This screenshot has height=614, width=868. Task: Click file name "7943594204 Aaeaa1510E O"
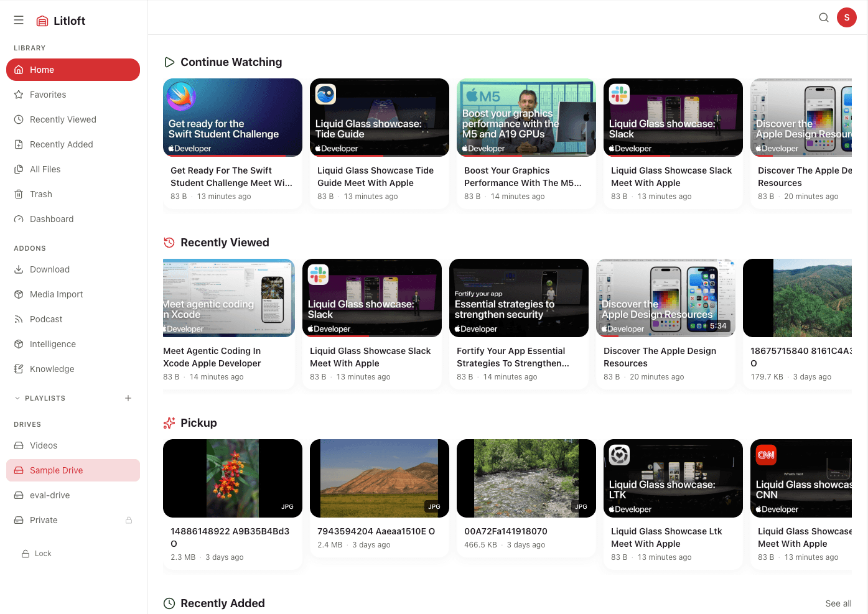pyautogui.click(x=376, y=531)
